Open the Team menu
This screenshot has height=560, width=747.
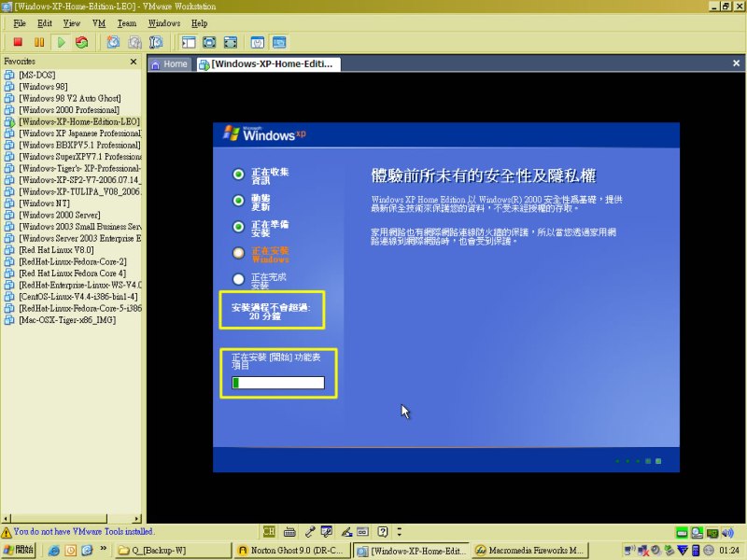click(x=127, y=23)
